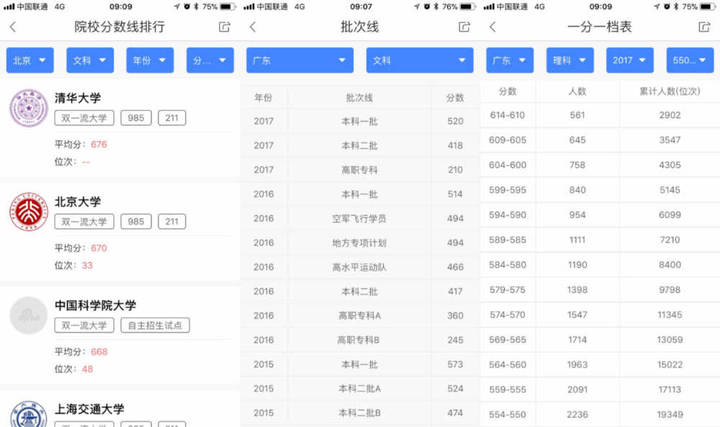Select 本科二批A row
The width and height of the screenshot is (720, 427).
coord(360,389)
